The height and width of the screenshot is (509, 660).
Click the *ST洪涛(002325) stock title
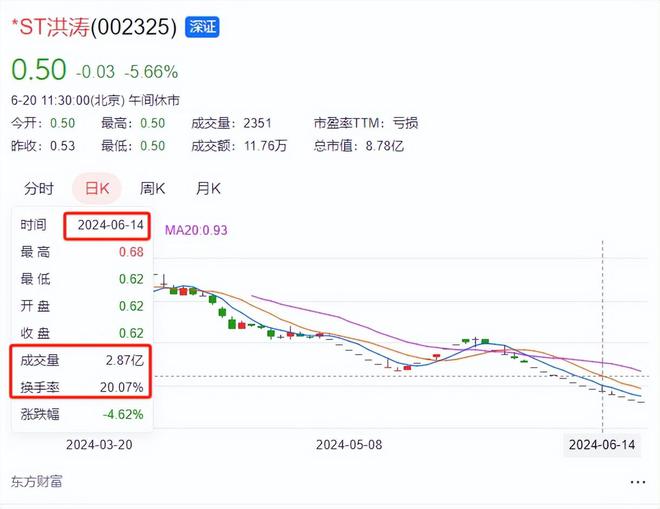[x=94, y=27]
